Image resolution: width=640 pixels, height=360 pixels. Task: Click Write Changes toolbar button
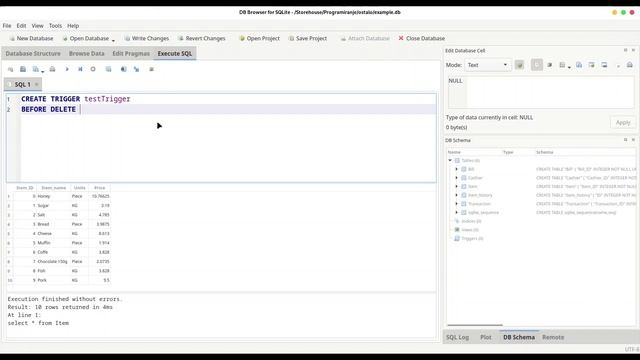(x=147, y=38)
